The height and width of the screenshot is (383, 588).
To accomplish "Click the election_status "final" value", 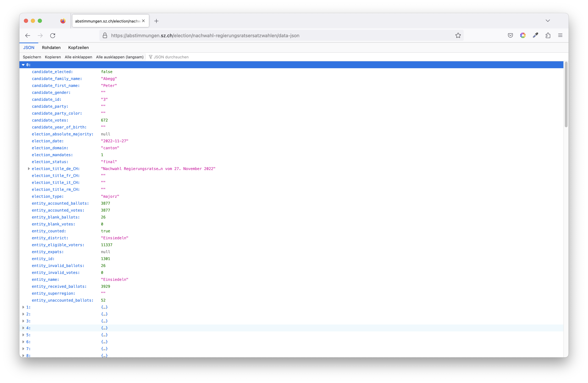I will click(x=109, y=162).
